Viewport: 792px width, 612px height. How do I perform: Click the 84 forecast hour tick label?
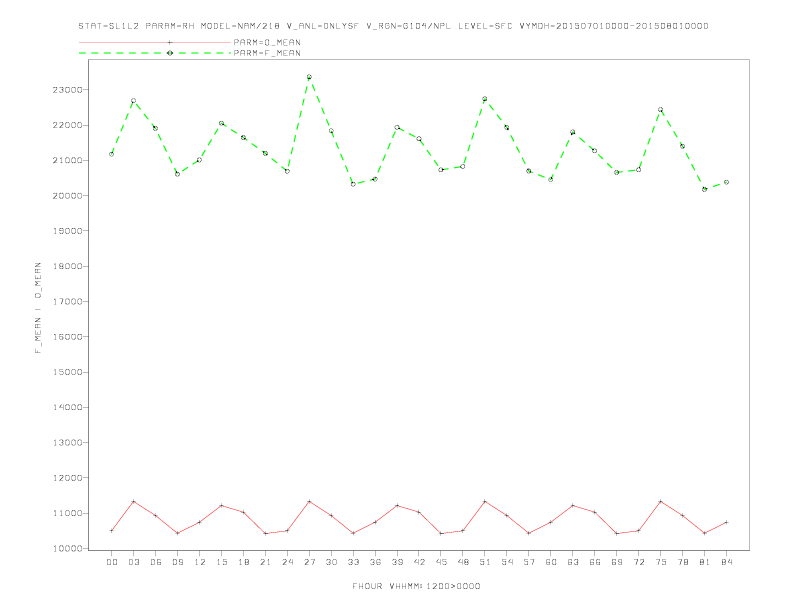726,562
